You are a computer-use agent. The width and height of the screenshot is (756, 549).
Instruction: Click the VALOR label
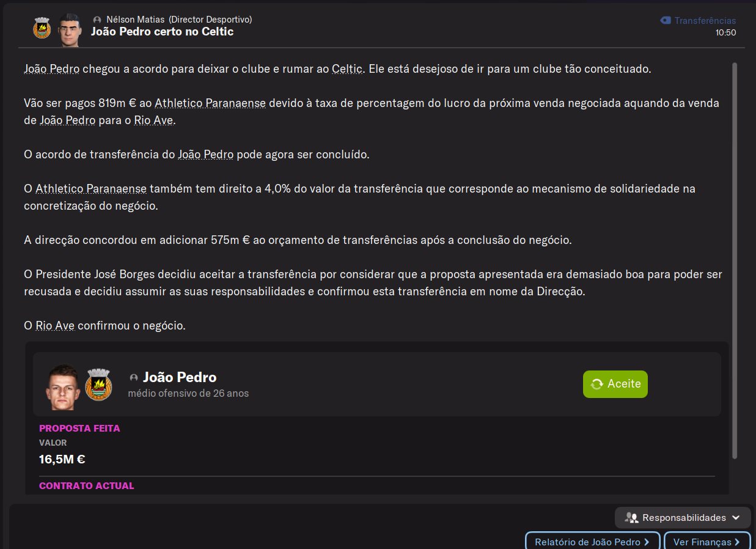pos(53,443)
